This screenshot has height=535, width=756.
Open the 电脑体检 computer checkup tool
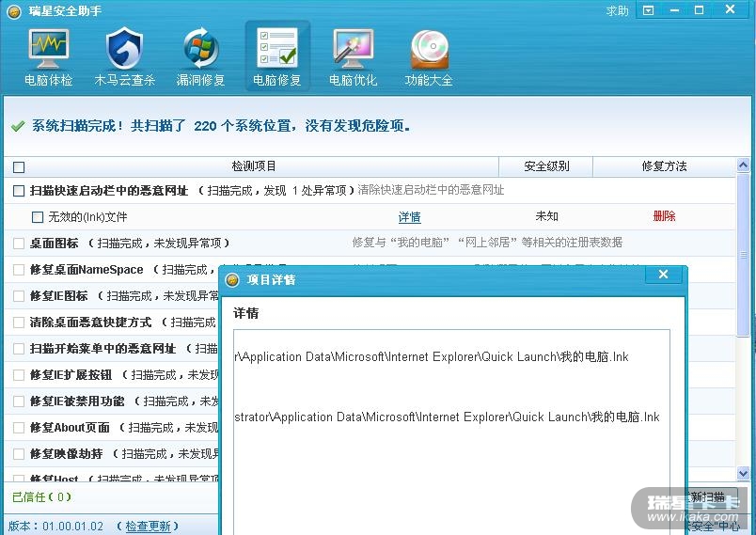point(48,56)
